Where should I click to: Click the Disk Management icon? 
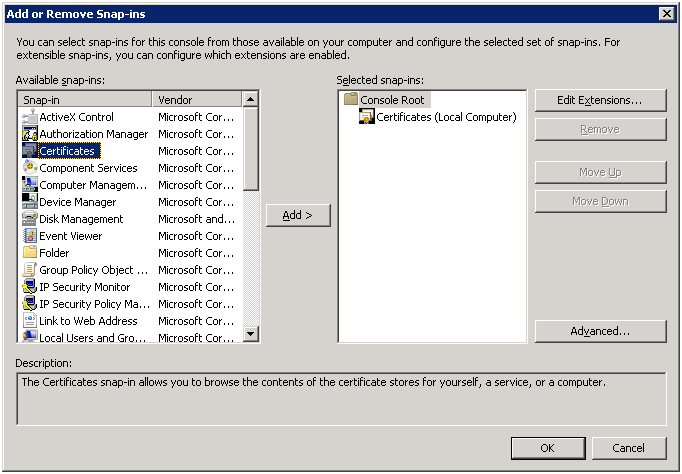[x=30, y=218]
